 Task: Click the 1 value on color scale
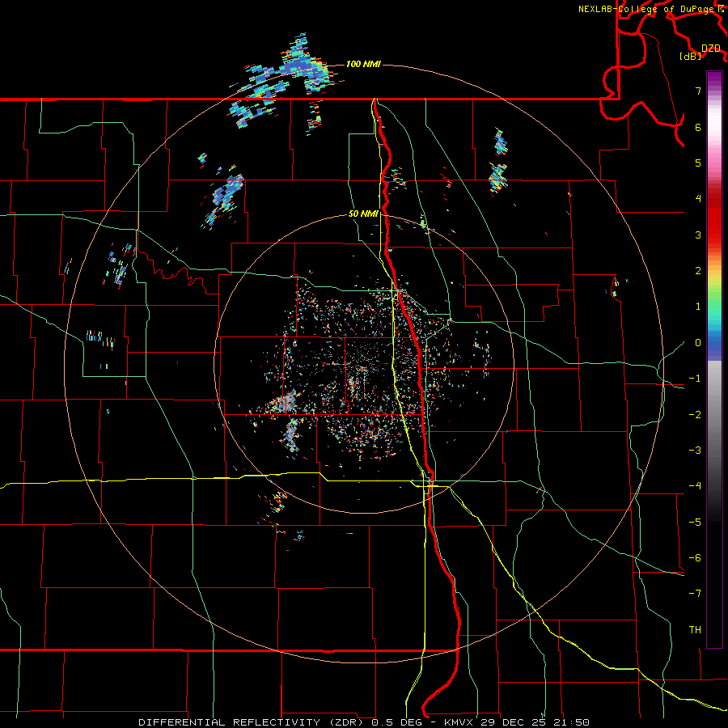[698, 307]
